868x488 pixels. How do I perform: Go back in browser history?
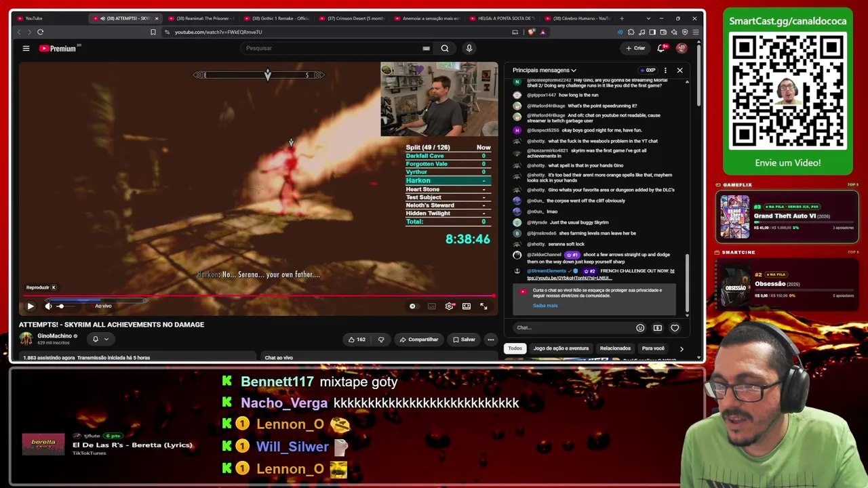(x=19, y=32)
